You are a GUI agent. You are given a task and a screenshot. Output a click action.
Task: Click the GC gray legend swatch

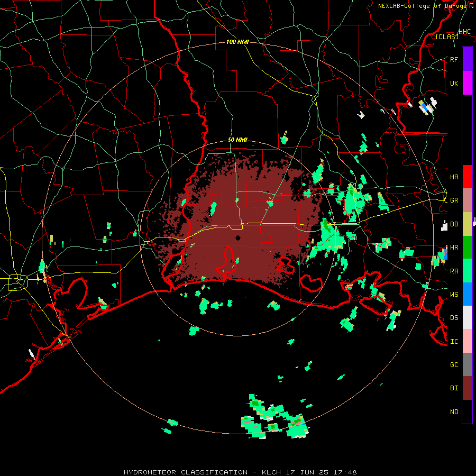click(467, 364)
